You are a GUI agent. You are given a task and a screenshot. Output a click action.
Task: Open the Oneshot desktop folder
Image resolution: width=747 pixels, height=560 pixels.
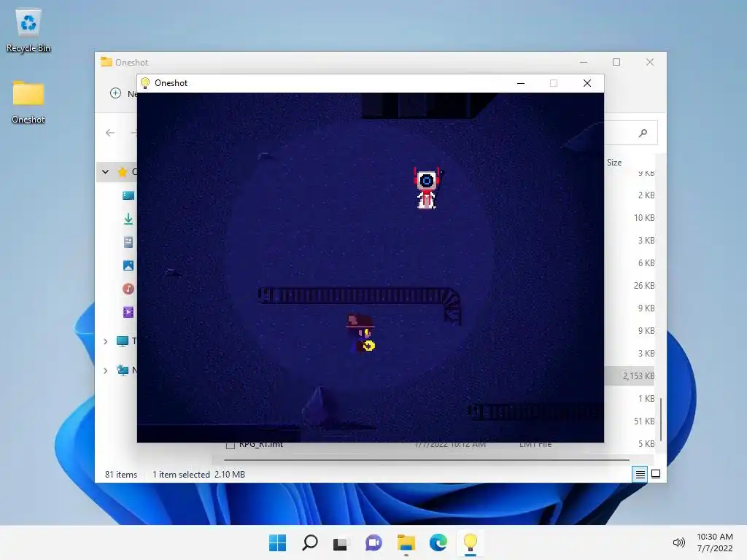coord(28,101)
